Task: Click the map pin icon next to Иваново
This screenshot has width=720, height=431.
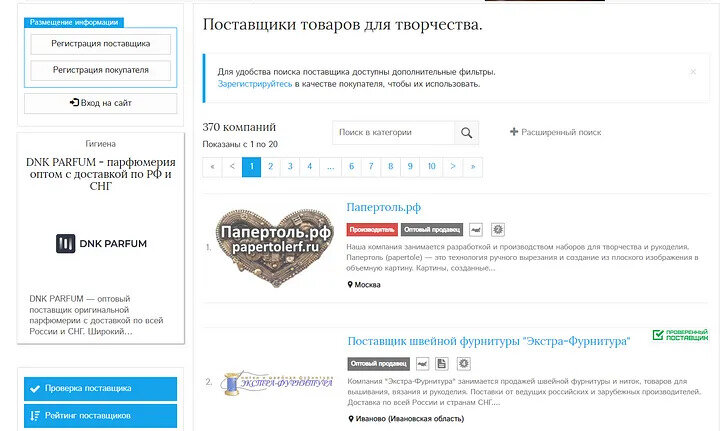Action: (x=351, y=419)
